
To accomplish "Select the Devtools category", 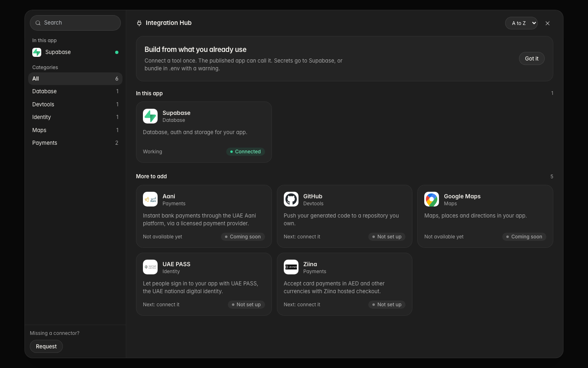I will pyautogui.click(x=75, y=104).
